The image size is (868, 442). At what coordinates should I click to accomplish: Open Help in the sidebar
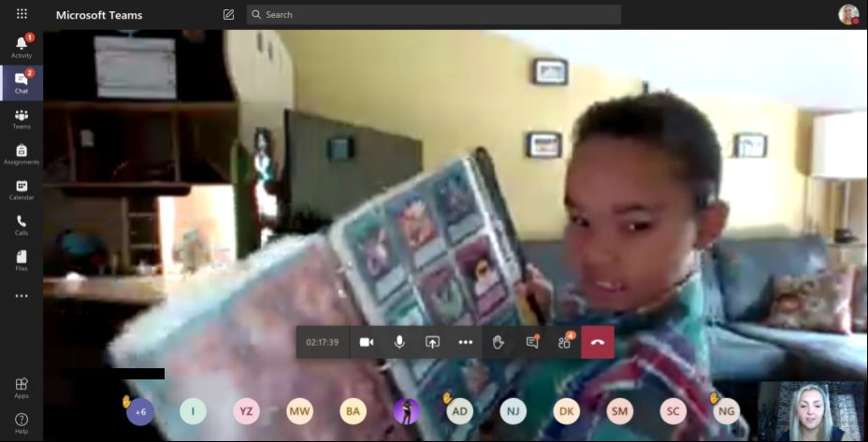coord(22,423)
